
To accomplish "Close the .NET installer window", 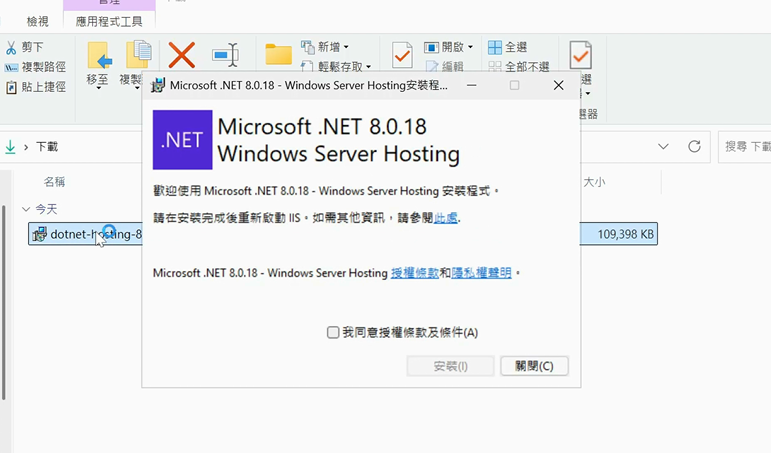I will (x=559, y=85).
